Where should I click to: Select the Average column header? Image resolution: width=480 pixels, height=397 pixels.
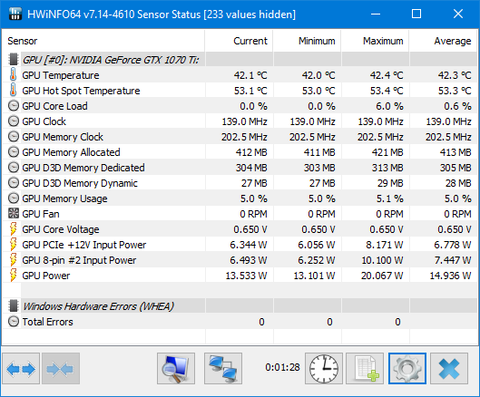[443, 41]
